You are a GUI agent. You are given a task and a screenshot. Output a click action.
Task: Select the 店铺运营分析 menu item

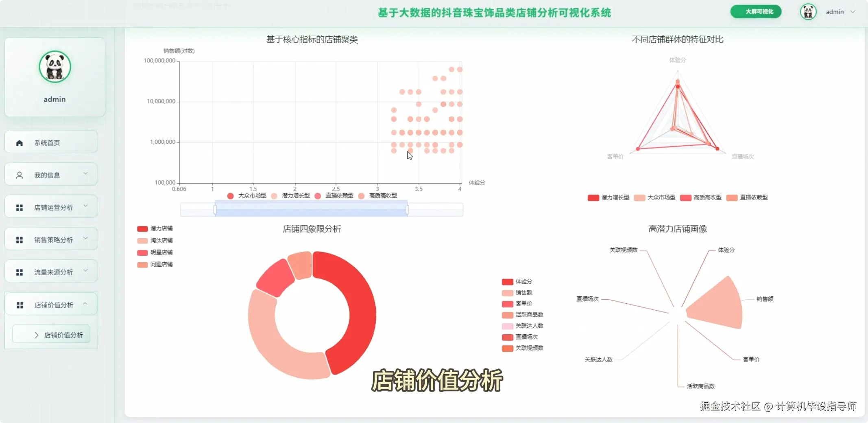tap(51, 206)
